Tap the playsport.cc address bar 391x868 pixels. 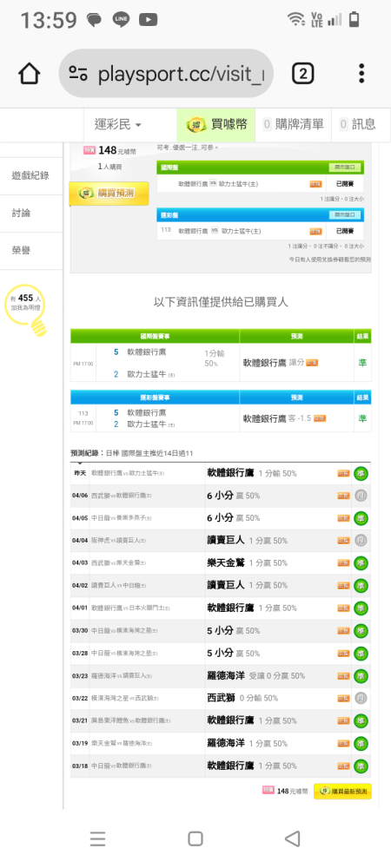[166, 74]
